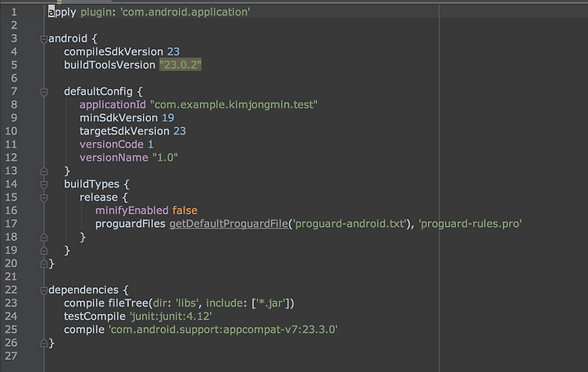The image size is (588, 372).
Task: Place cursor on compileSdkVersion 23 value
Action: coord(173,51)
